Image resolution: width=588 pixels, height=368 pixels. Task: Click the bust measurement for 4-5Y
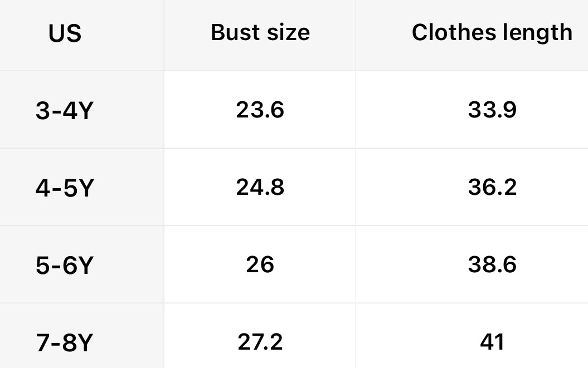[x=260, y=187]
